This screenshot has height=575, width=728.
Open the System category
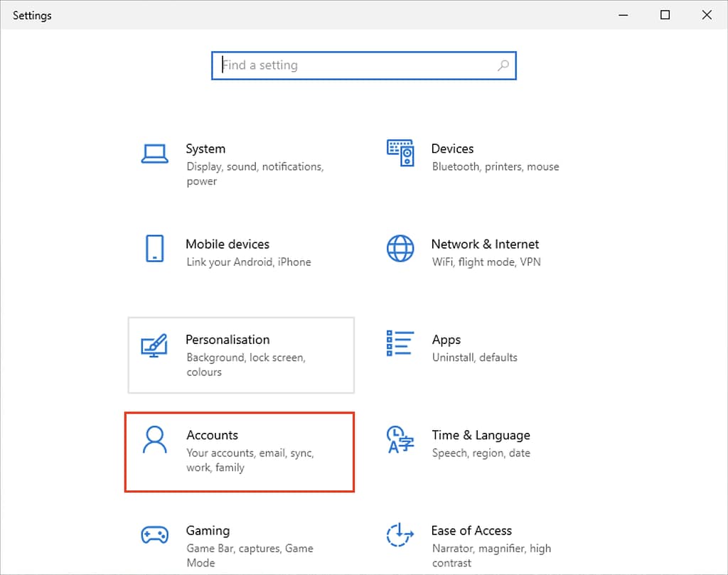[205, 149]
